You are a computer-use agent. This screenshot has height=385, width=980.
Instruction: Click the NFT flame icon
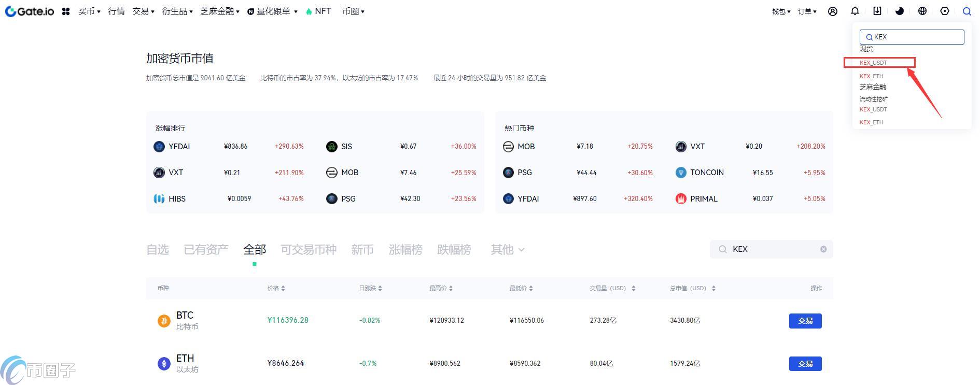pyautogui.click(x=309, y=11)
